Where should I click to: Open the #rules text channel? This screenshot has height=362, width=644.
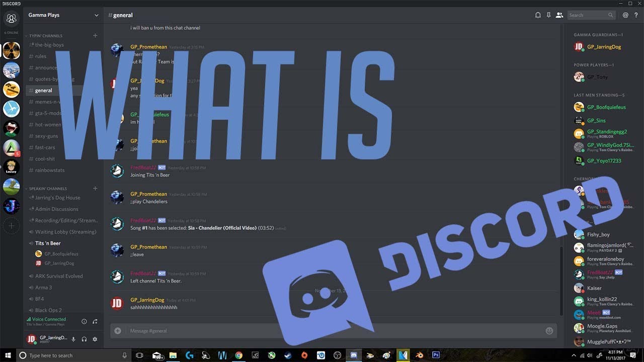point(41,56)
